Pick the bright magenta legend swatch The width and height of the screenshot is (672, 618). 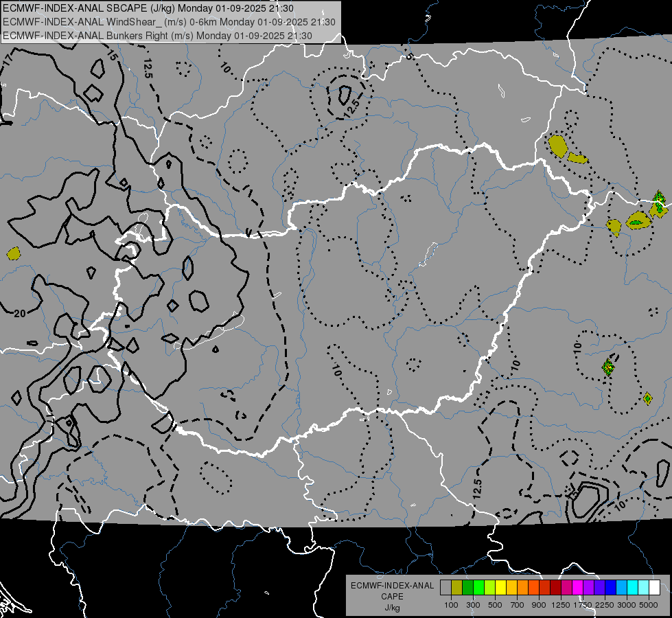click(578, 587)
